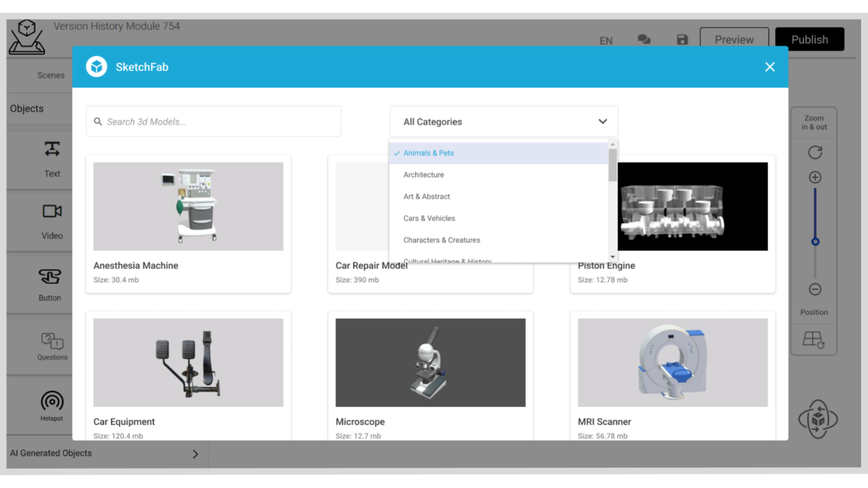Expand AI Generated Objects section

pos(107,454)
